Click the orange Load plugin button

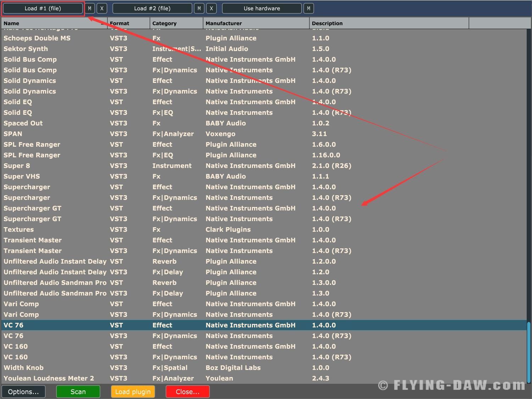click(x=133, y=392)
